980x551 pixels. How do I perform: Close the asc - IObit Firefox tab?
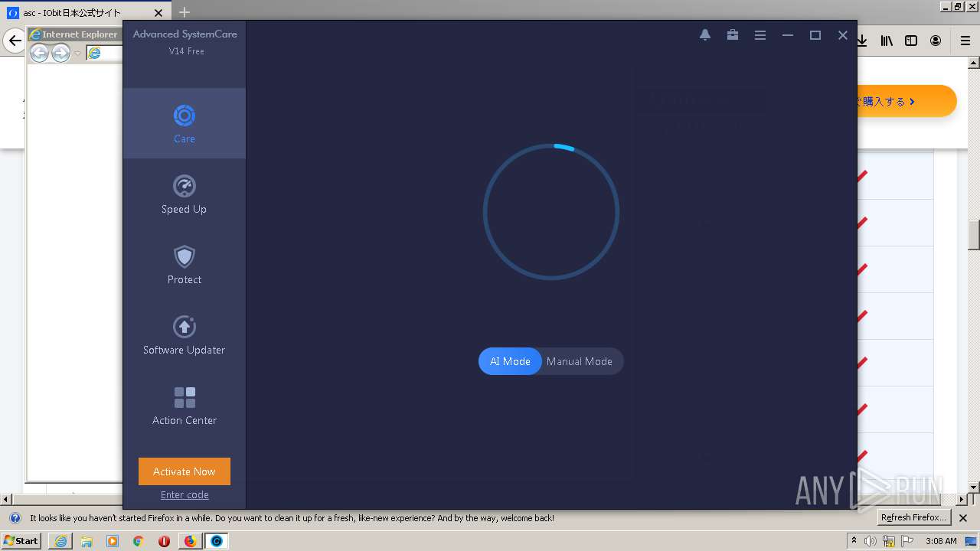tap(158, 13)
